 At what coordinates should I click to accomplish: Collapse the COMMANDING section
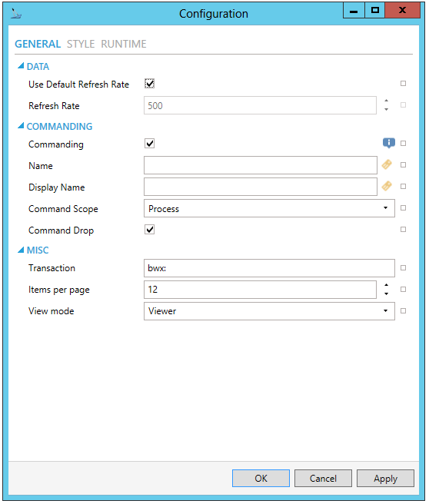tap(21, 126)
